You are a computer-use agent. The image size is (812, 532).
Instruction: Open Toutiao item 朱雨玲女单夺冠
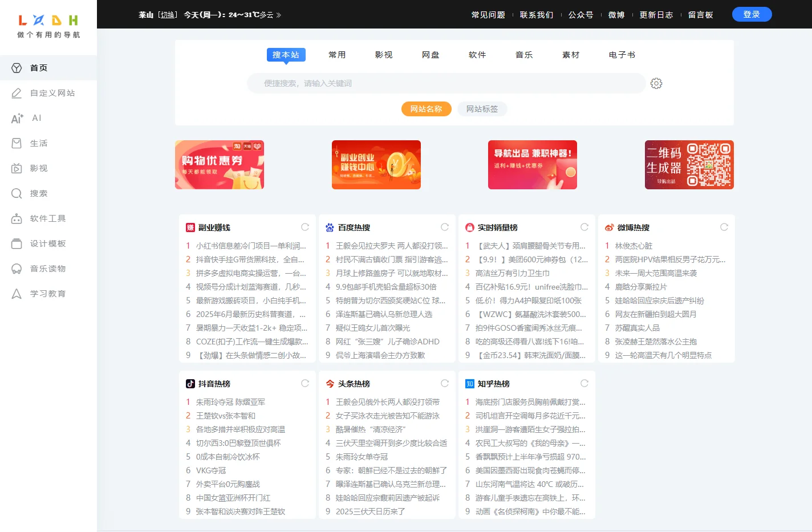tap(362, 457)
